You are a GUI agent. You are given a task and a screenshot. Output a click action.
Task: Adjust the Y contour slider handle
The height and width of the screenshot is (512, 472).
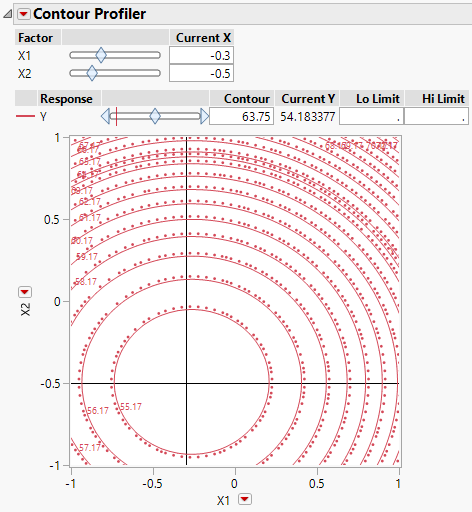[155, 116]
